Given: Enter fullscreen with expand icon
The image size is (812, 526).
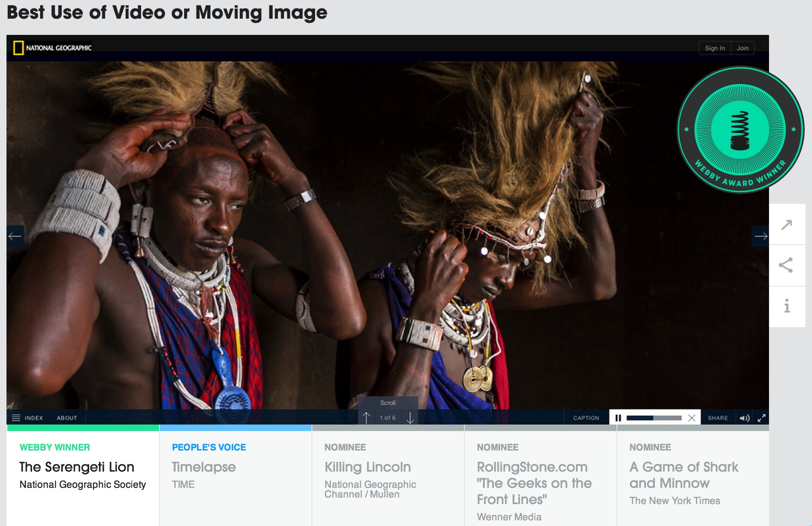Looking at the screenshot, I should pyautogui.click(x=762, y=418).
